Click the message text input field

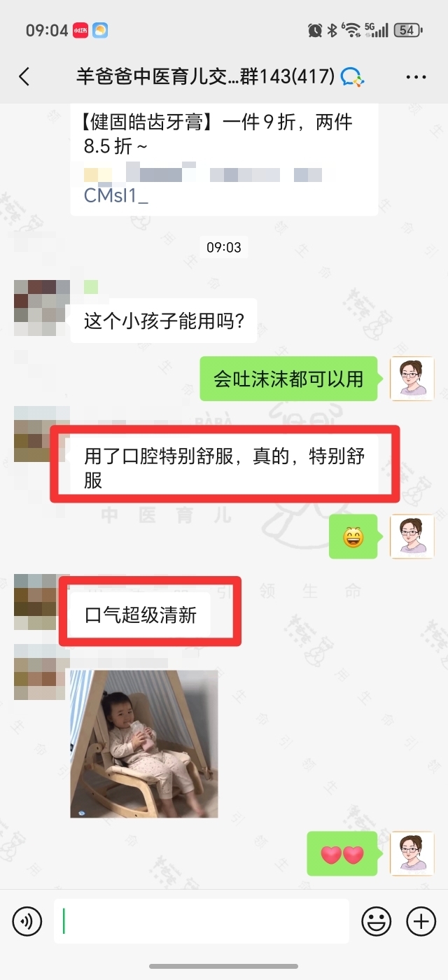[x=202, y=921]
